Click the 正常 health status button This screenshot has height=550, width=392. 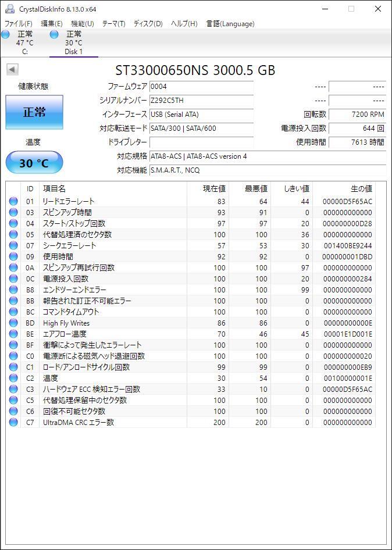(x=34, y=112)
